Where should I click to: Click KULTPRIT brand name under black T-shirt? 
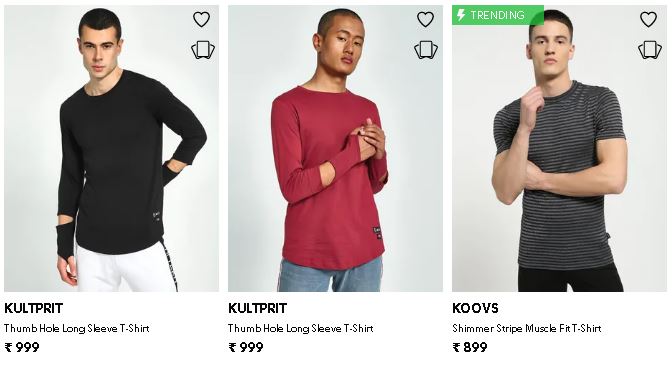click(33, 308)
